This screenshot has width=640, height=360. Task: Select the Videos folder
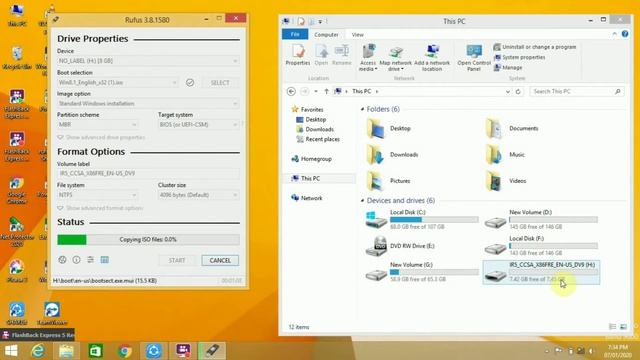pyautogui.click(x=506, y=180)
